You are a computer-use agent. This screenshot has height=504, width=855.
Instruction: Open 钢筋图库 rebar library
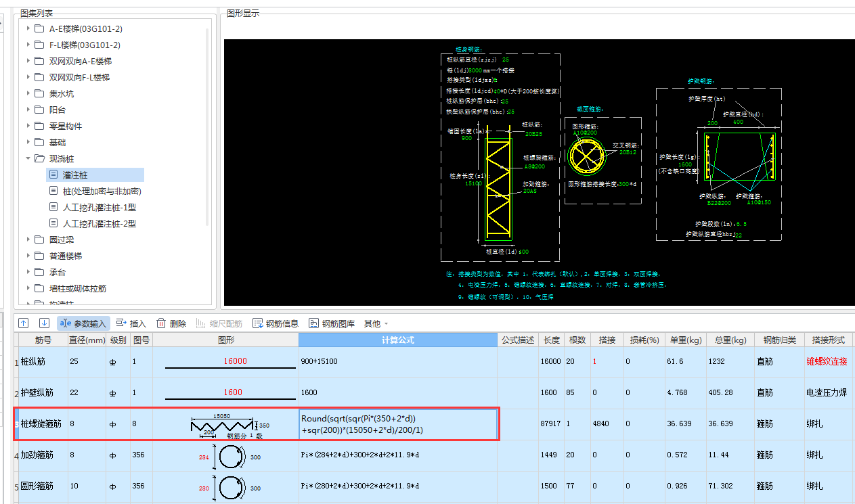tap(332, 323)
